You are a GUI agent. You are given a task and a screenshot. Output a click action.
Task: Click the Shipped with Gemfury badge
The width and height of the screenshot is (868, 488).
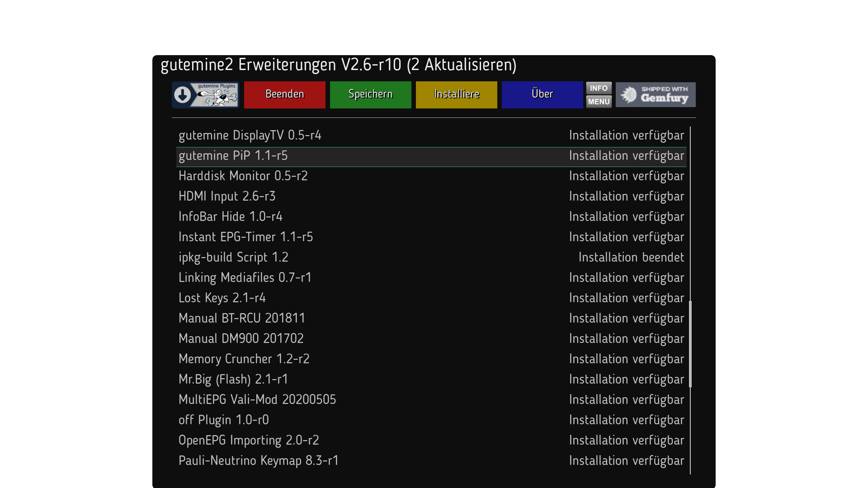pos(656,95)
